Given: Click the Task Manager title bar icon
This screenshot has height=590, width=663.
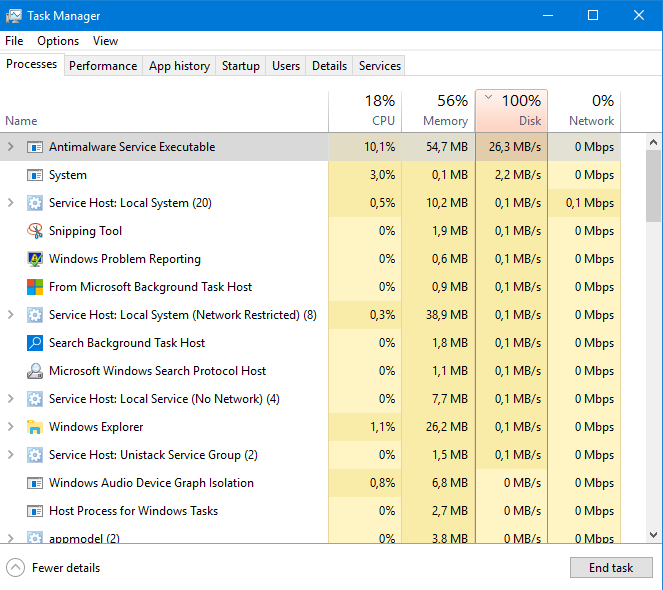Looking at the screenshot, I should 14,16.
